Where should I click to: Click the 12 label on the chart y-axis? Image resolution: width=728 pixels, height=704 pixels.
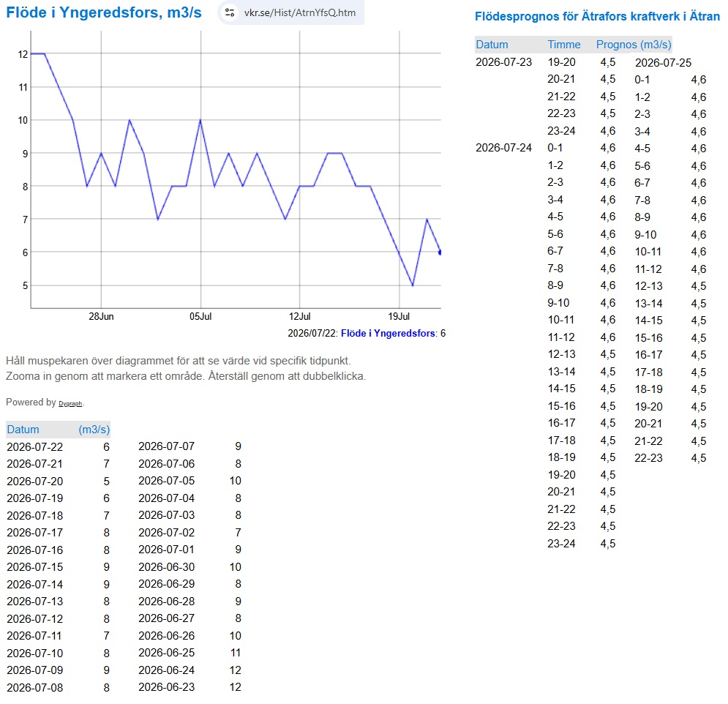(x=23, y=54)
